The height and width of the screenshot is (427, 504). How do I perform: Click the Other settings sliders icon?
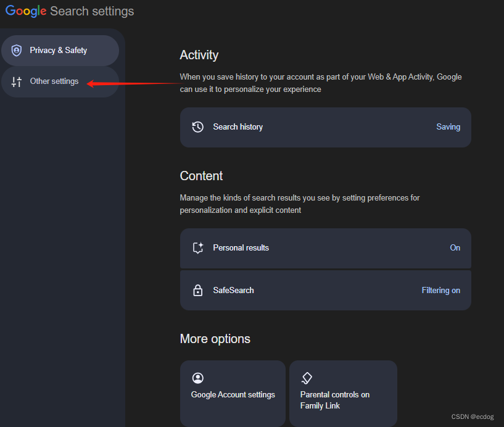coord(17,81)
